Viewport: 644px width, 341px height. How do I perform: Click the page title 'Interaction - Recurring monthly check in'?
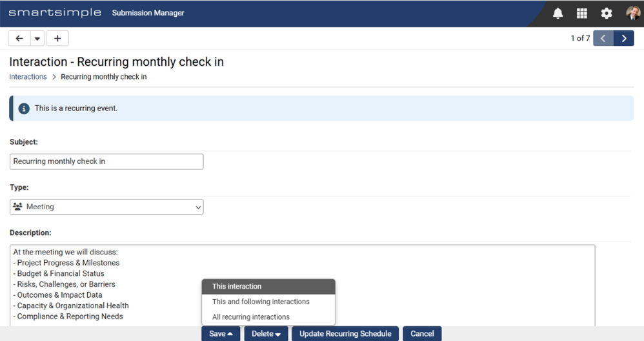117,61
